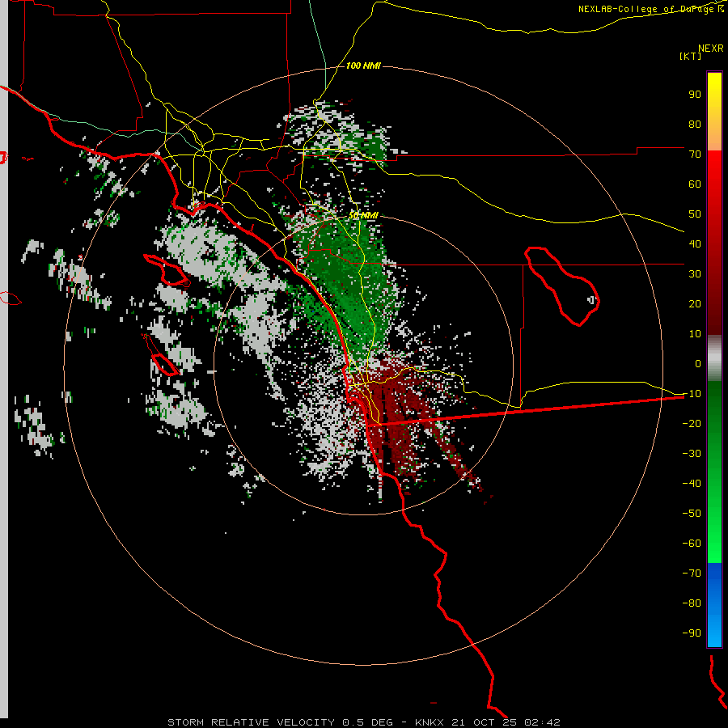728x728 pixels.
Task: Click the positive 70 scale value
Action: (695, 154)
